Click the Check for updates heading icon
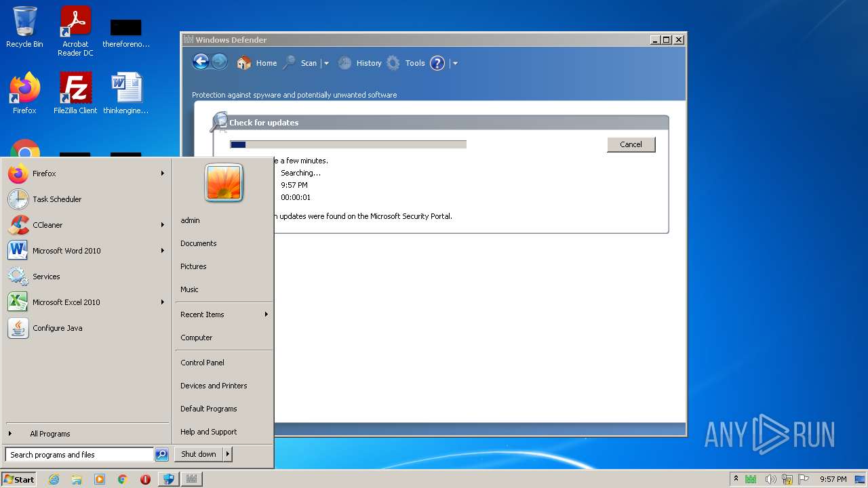This screenshot has height=488, width=868. [219, 122]
